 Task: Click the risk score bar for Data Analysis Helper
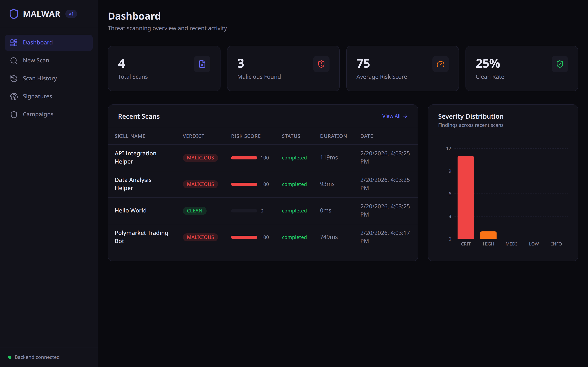tap(244, 184)
